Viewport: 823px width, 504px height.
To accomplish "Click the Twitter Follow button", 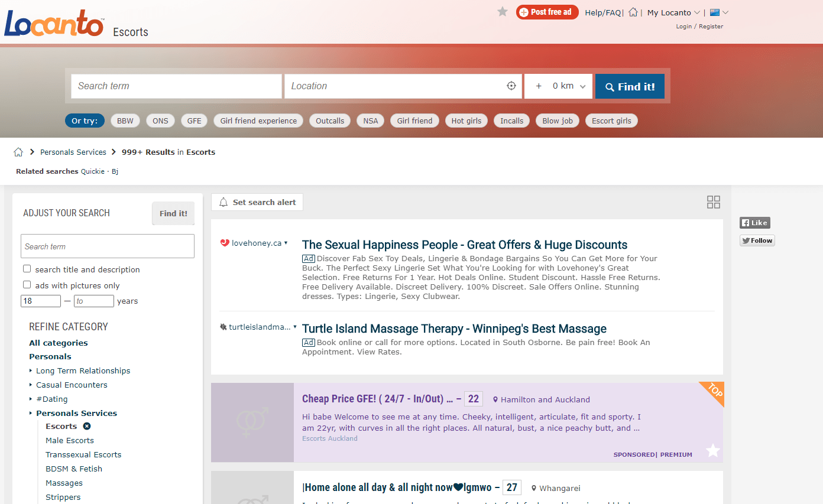I will [757, 240].
